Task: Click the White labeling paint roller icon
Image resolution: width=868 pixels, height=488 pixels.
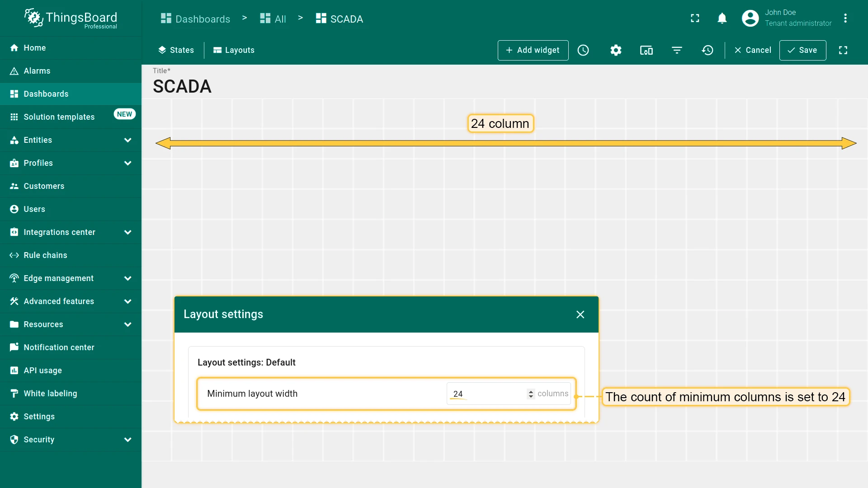Action: [x=14, y=394]
